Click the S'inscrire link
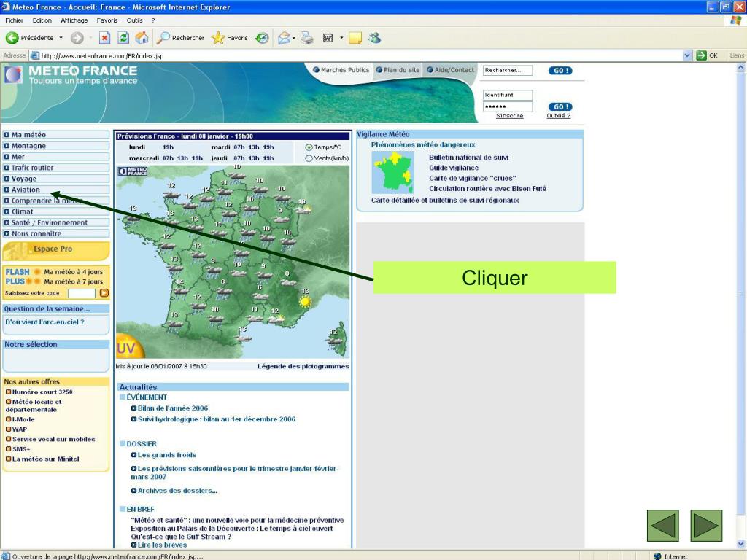 (x=509, y=116)
